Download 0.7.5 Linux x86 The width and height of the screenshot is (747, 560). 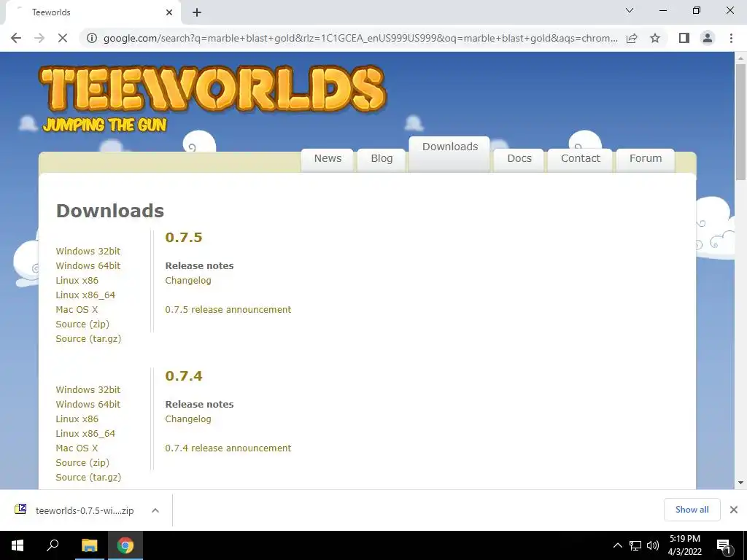coord(77,281)
